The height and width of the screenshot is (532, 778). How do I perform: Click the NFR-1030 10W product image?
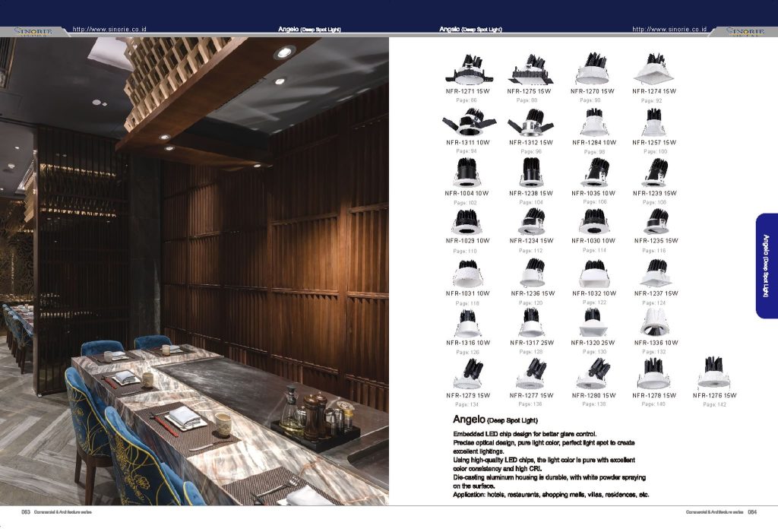[593, 222]
